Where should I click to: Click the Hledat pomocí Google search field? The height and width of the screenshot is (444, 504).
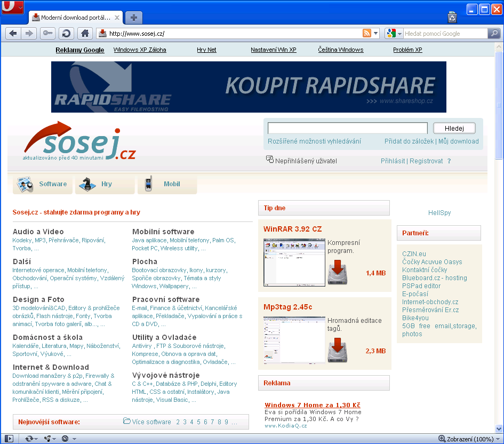coord(445,34)
